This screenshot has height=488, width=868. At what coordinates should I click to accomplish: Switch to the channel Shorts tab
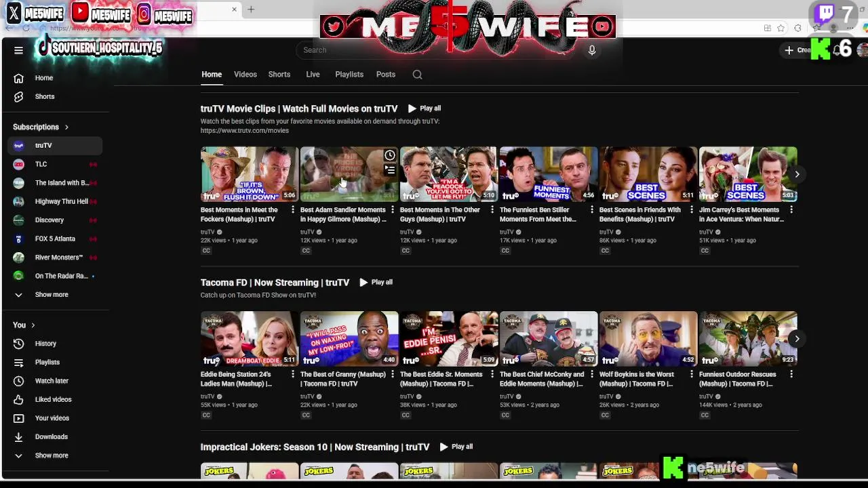(279, 75)
